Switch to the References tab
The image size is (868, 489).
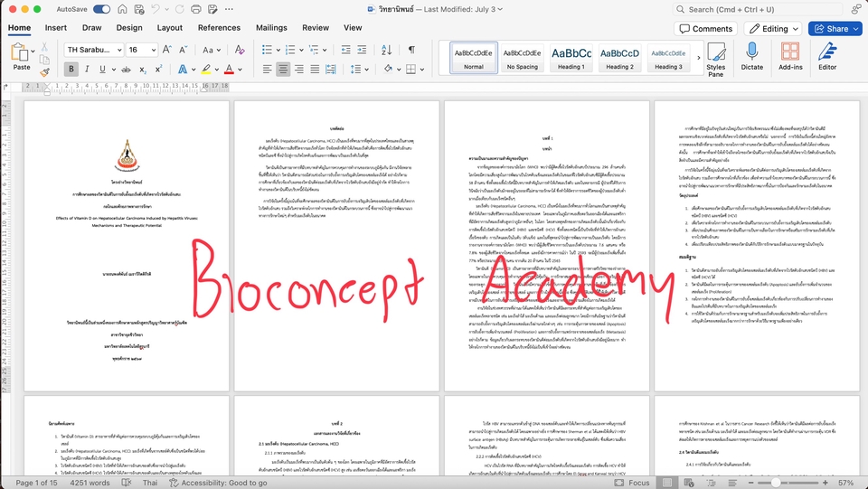pos(219,28)
